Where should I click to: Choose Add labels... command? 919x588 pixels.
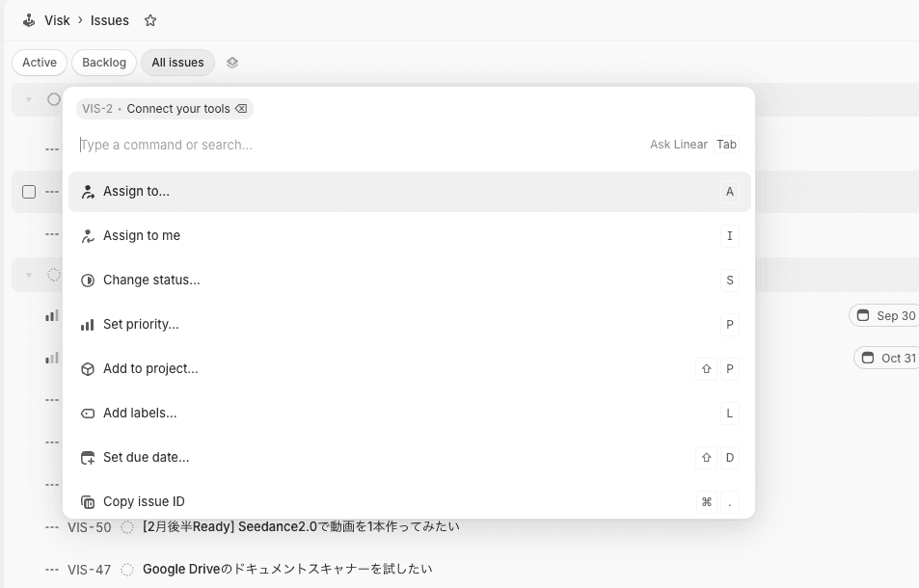[x=410, y=414]
